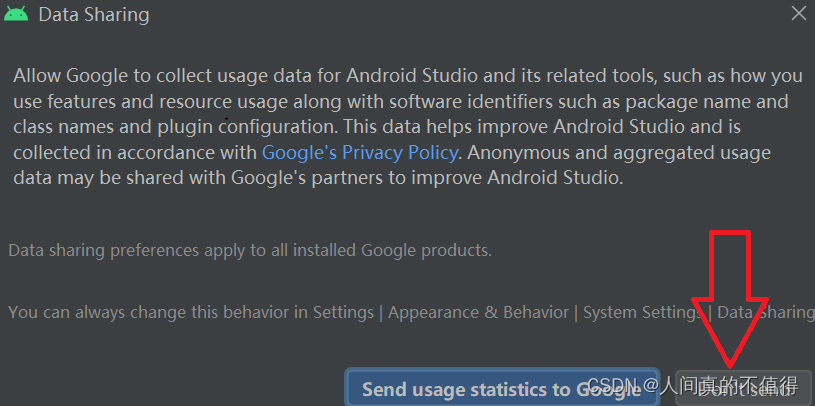Close the Data Sharing dialog
The image size is (815, 406).
798,14
